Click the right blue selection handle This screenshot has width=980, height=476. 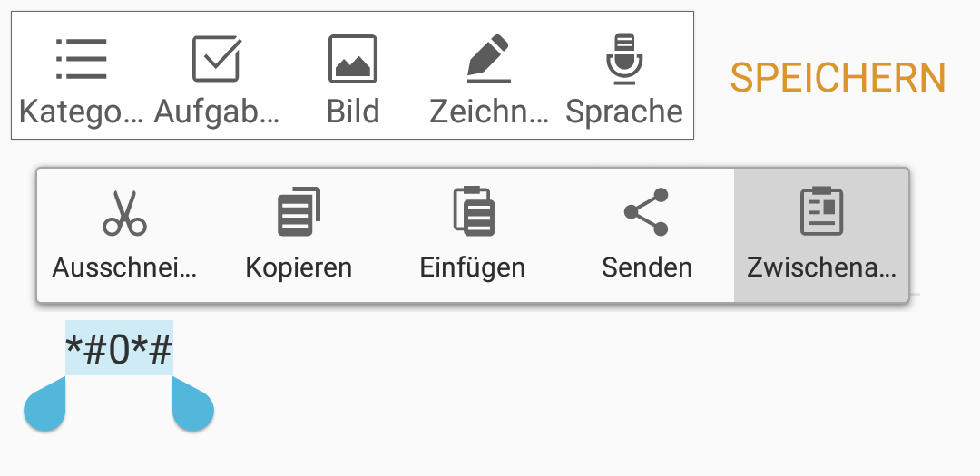coord(192,404)
